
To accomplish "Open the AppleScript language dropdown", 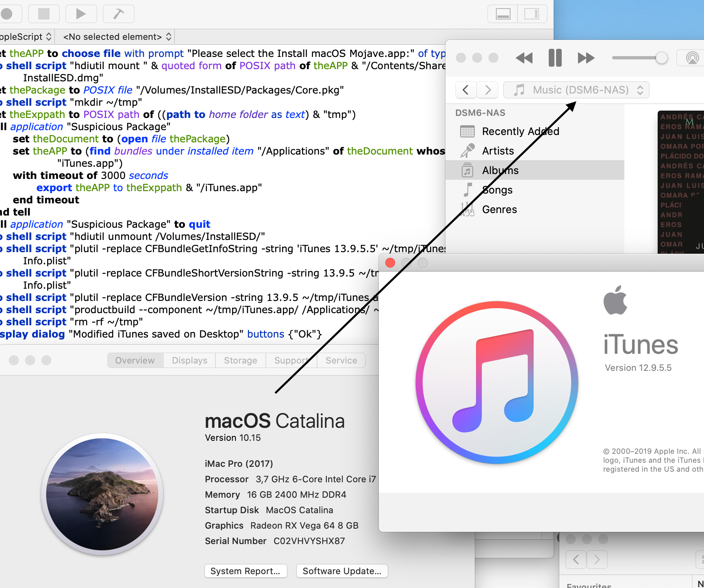I will click(26, 37).
